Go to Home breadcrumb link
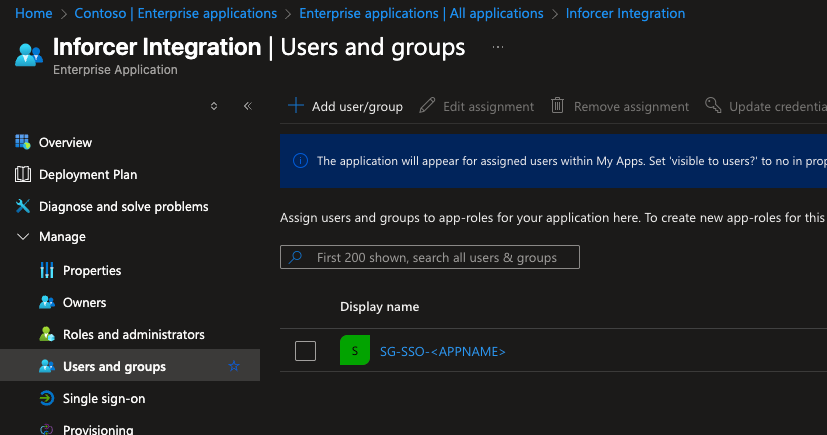The height and width of the screenshot is (435, 827). coord(34,13)
